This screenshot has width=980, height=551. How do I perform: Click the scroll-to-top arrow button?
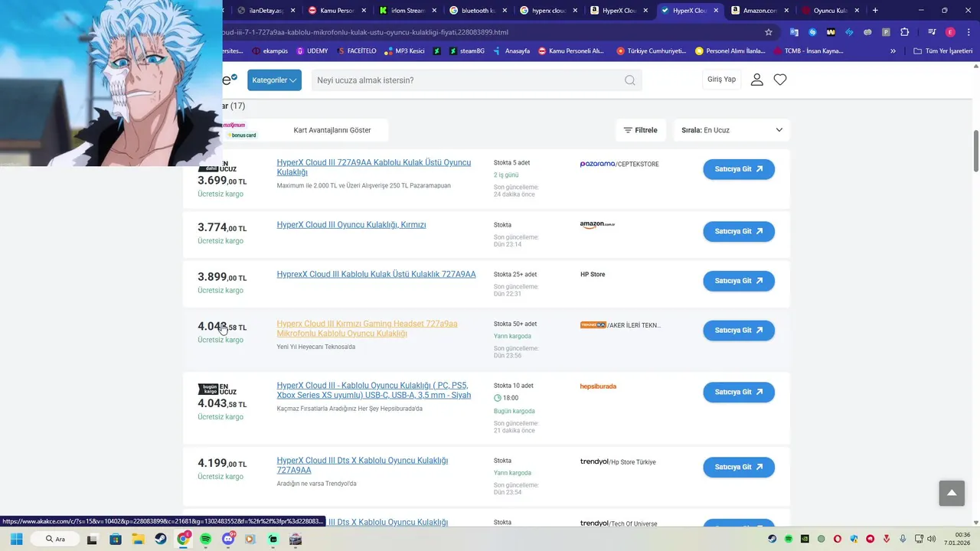952,493
